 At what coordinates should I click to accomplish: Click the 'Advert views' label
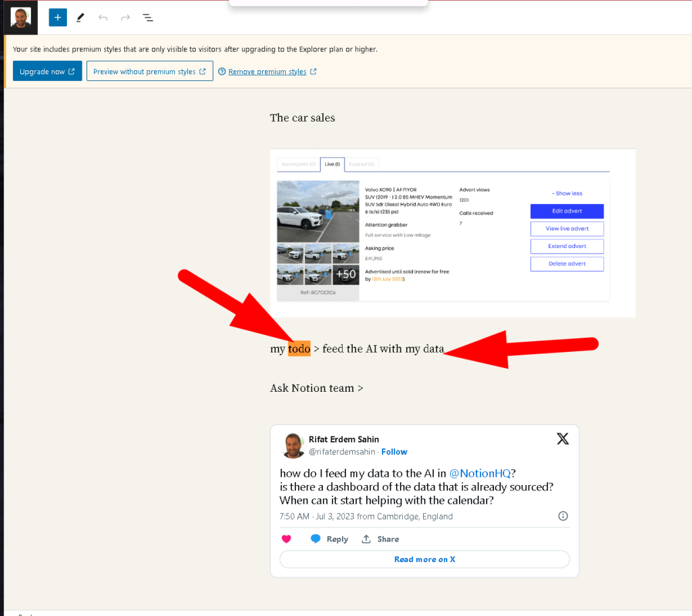tap(474, 190)
